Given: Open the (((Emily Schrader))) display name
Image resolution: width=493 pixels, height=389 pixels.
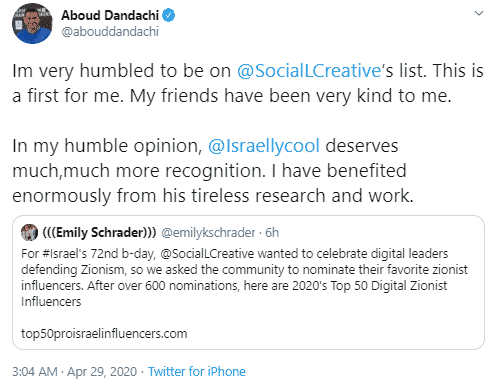Looking at the screenshot, I should click(99, 232).
